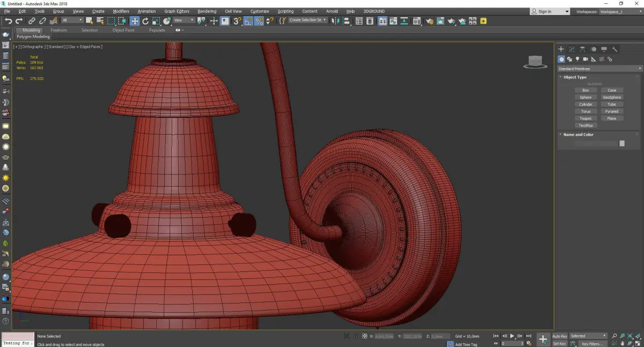Toggle the Angle Snap button

pyautogui.click(x=248, y=21)
